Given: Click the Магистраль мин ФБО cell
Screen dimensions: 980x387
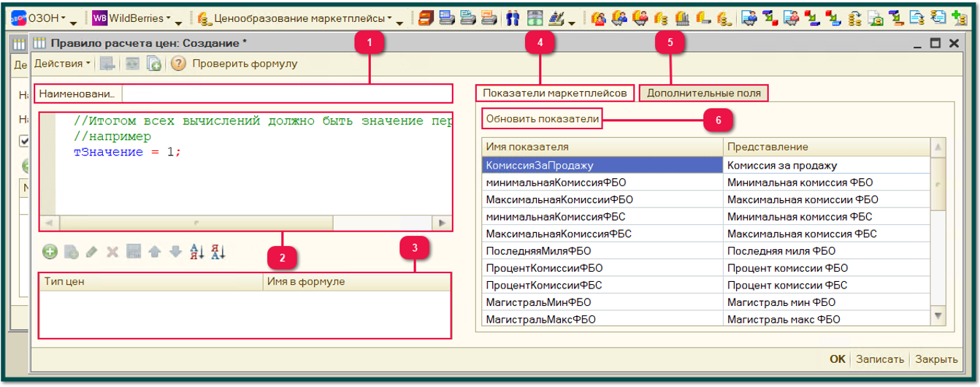Looking at the screenshot, I should tap(827, 302).
